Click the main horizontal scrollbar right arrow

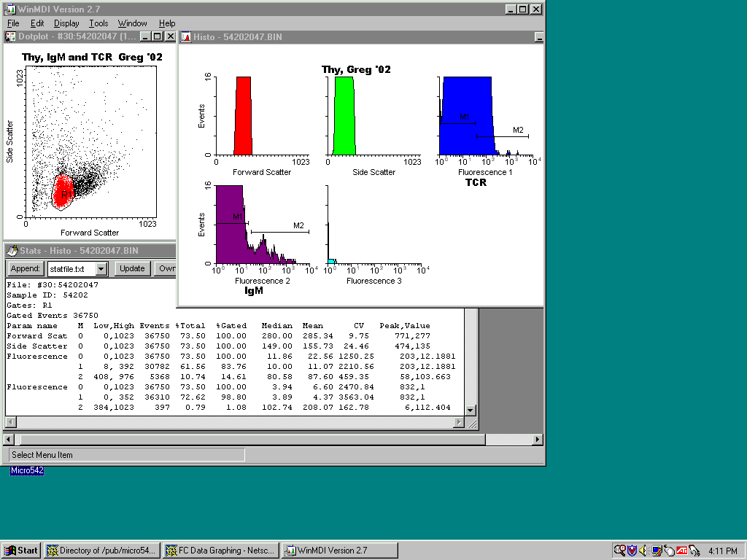(x=538, y=440)
